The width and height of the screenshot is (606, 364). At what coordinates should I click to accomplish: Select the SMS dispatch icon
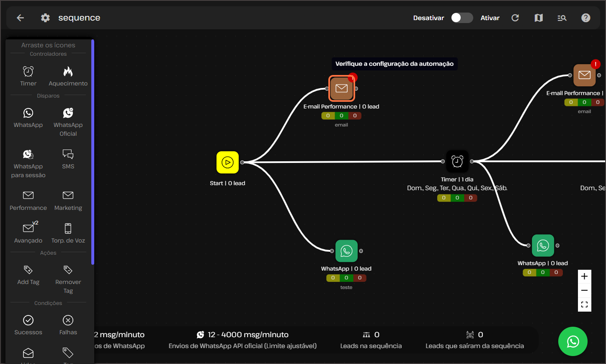[68, 154]
